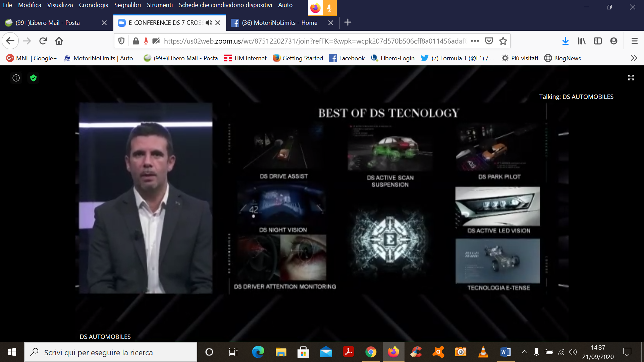Open the Facebook bookmark
Screen dimensions: 644x362
pos(347,58)
